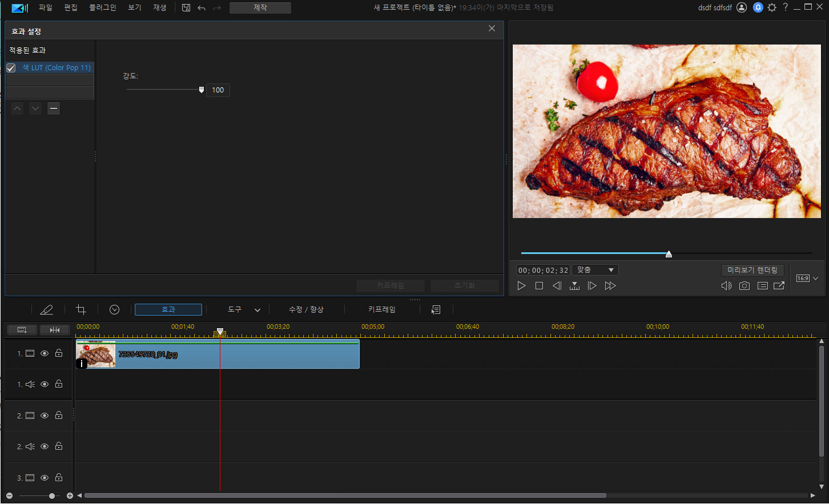Fast forward the preview
Screen dimensions: 829x504
point(610,286)
